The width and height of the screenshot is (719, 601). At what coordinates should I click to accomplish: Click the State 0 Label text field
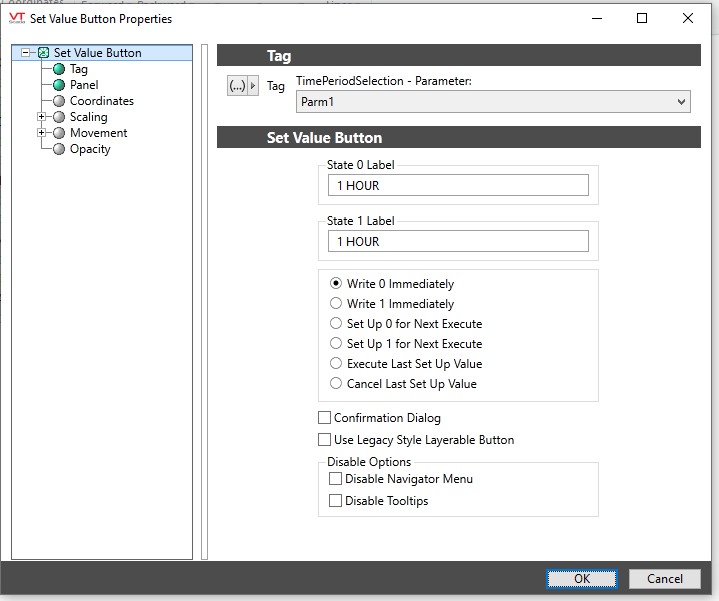click(457, 185)
